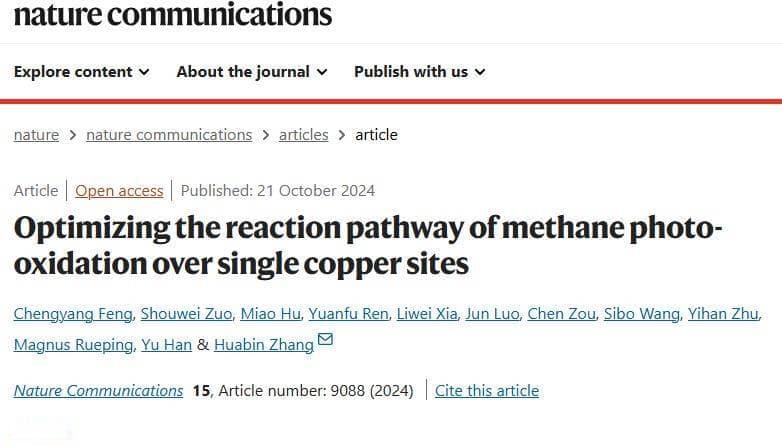The width and height of the screenshot is (782, 446).
Task: Select author Shouwei Zuo
Action: pos(186,314)
